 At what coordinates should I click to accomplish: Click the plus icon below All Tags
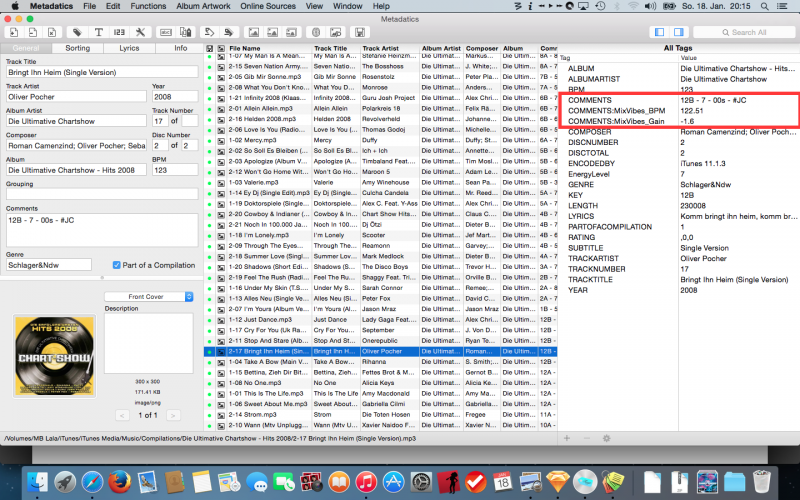click(x=567, y=438)
